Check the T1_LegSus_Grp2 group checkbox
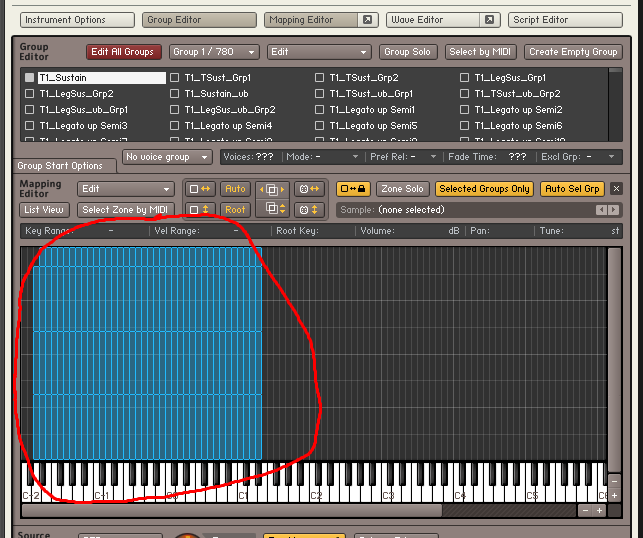This screenshot has width=643, height=538. [x=30, y=93]
